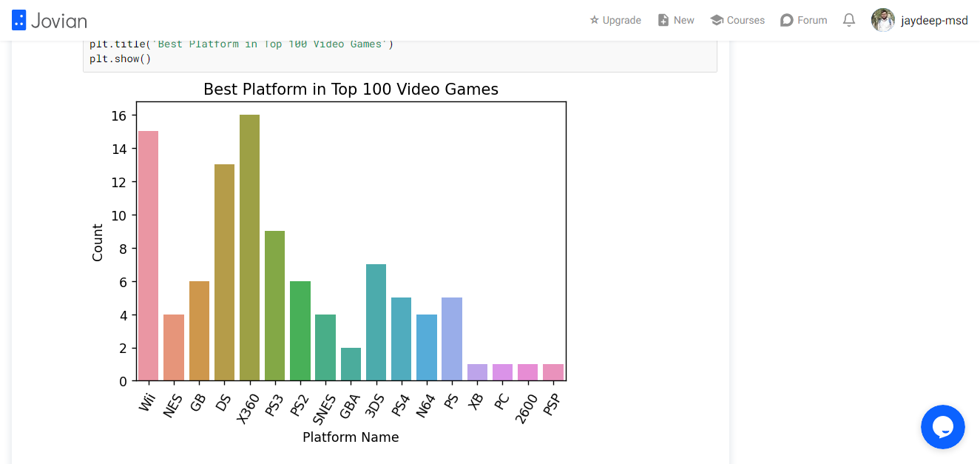Click the 'Platform Name' axis label
Viewport: 980px width, 464px height.
351,437
